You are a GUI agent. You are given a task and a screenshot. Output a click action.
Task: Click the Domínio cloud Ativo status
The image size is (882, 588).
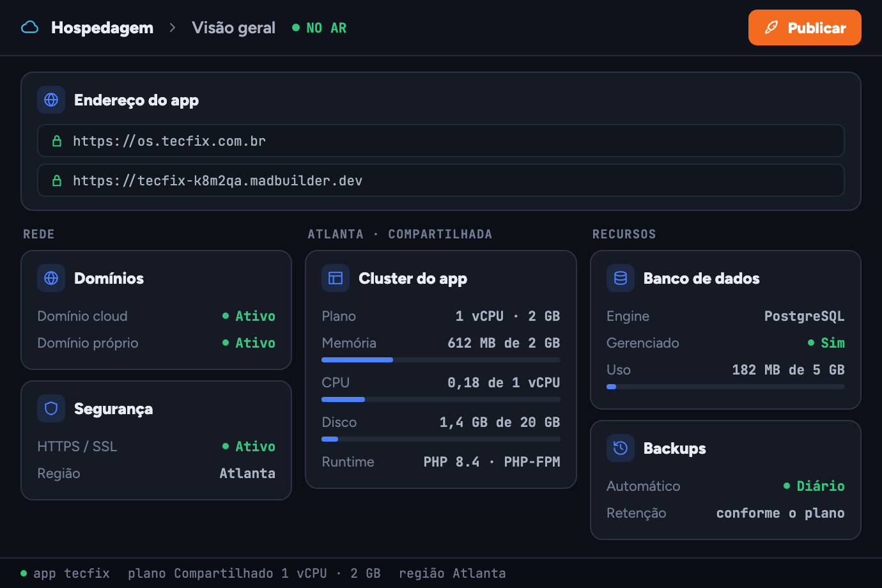[x=249, y=316]
